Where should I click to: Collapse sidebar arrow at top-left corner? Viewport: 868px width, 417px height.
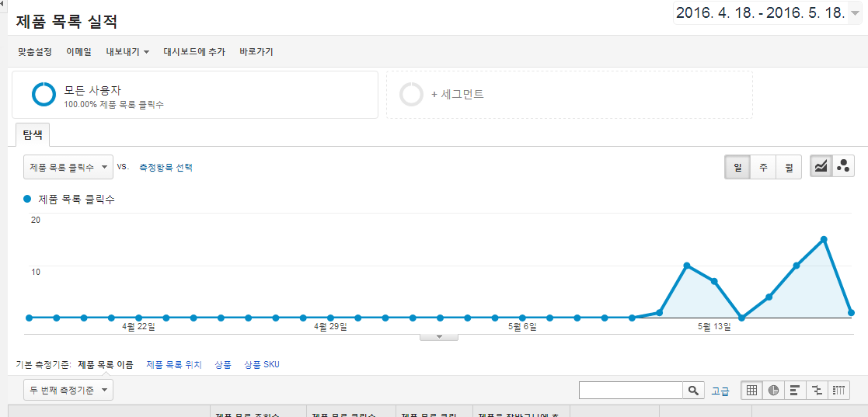click(3, 3)
